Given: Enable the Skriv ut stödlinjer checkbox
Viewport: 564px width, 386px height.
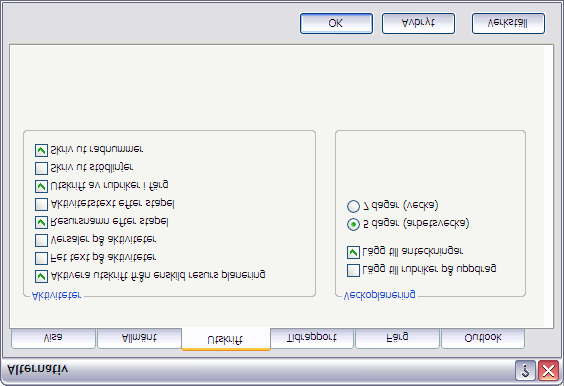Looking at the screenshot, I should [x=41, y=168].
